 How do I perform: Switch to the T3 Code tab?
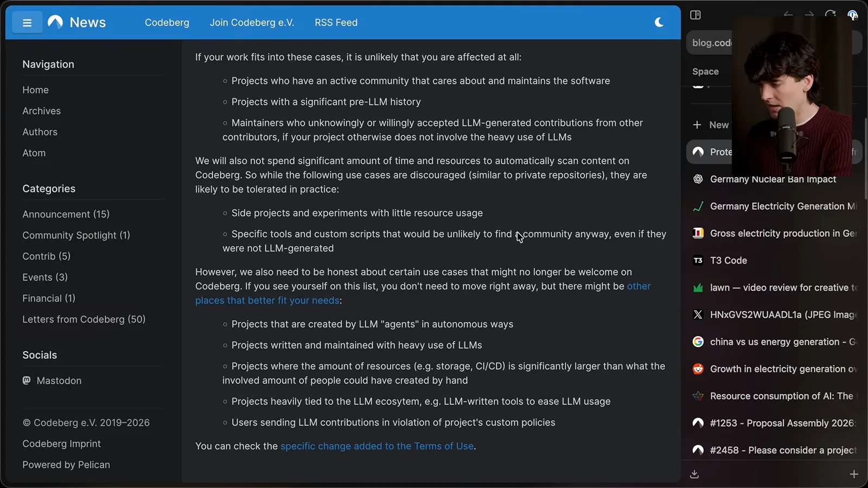point(773,260)
